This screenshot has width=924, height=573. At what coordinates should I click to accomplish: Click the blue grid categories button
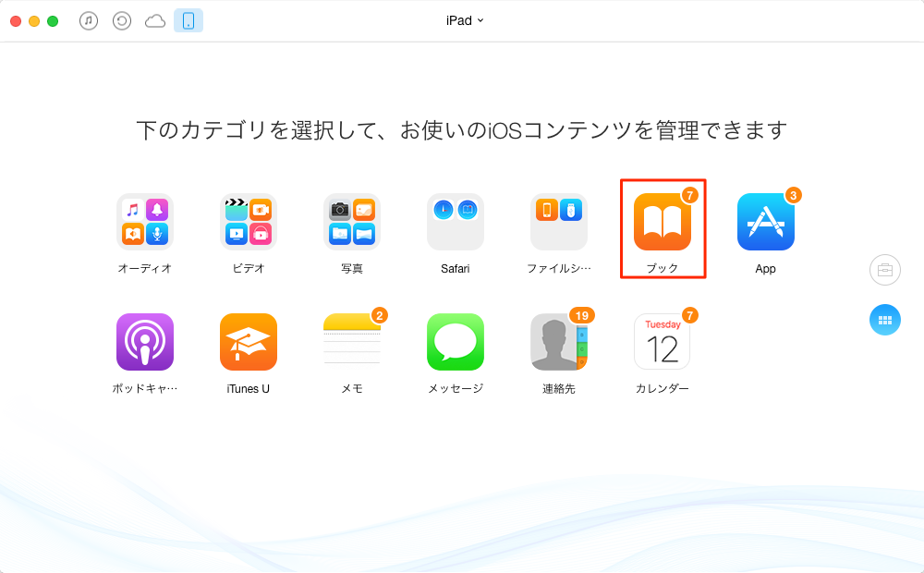tap(885, 320)
